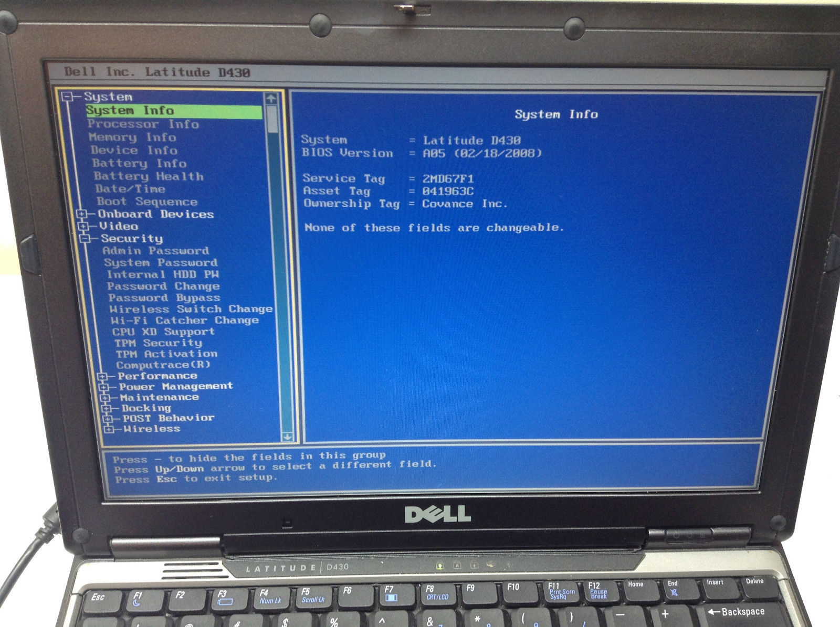Select Date/Time setting
The width and height of the screenshot is (840, 627).
coord(130,189)
